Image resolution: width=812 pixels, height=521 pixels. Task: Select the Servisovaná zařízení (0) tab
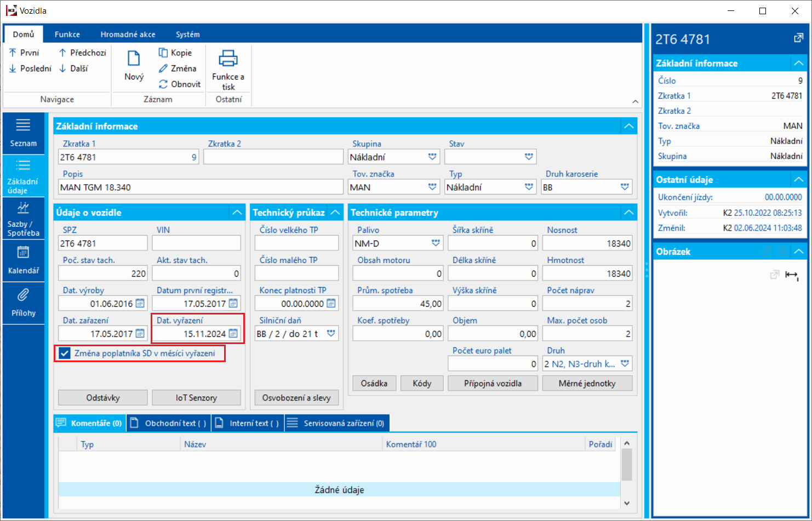pos(337,423)
